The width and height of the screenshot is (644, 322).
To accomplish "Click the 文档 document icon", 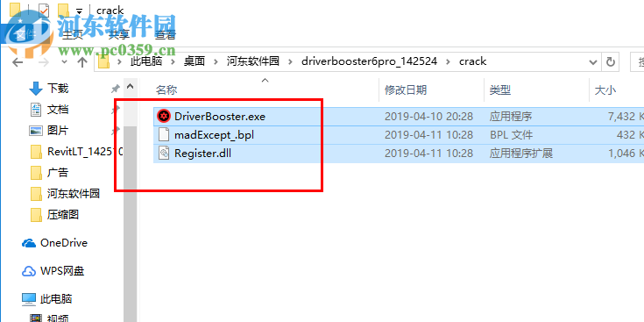I will pos(36,110).
